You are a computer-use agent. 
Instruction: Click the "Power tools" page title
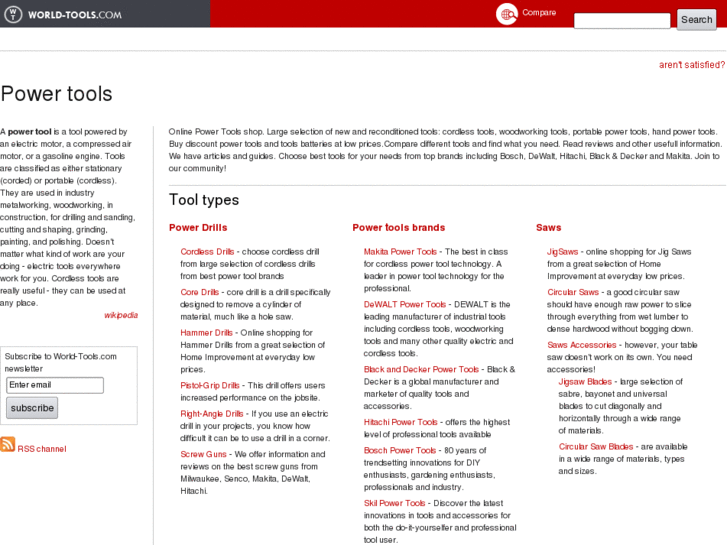coord(57,94)
